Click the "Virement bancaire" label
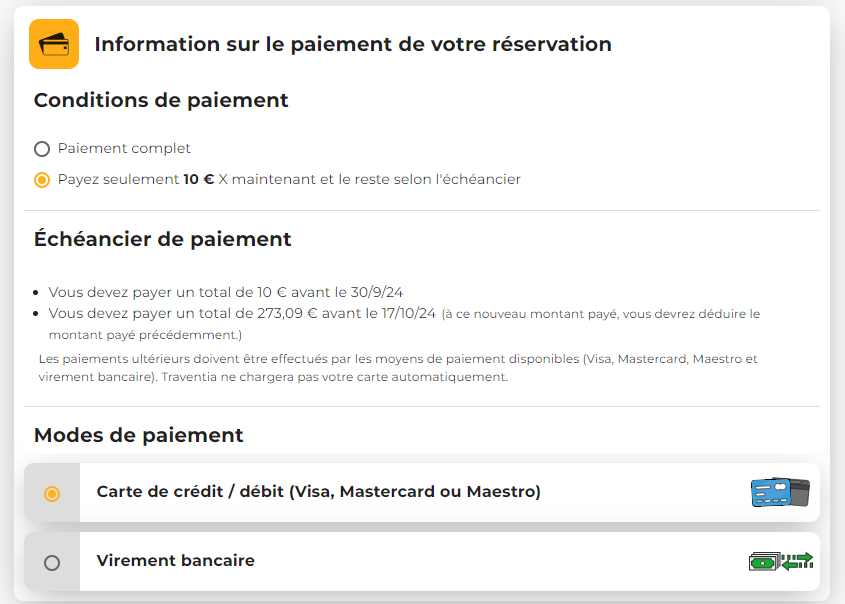The width and height of the screenshot is (845, 604). (175, 560)
